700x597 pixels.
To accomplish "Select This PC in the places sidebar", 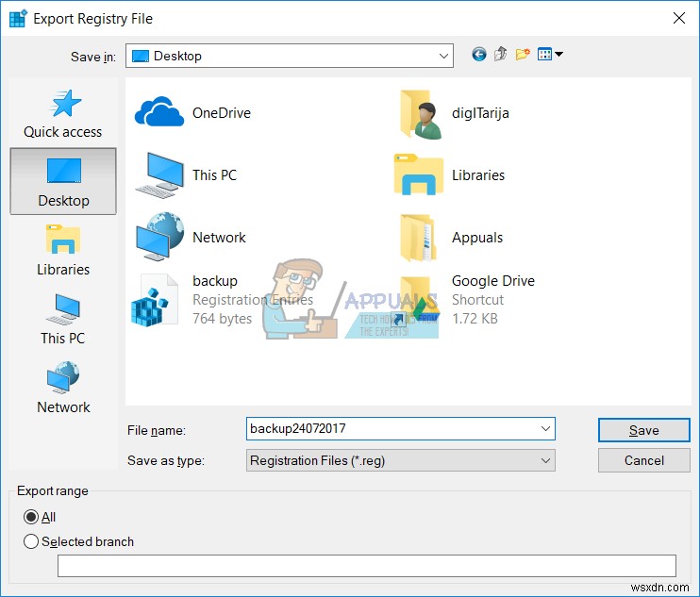I will tap(63, 320).
